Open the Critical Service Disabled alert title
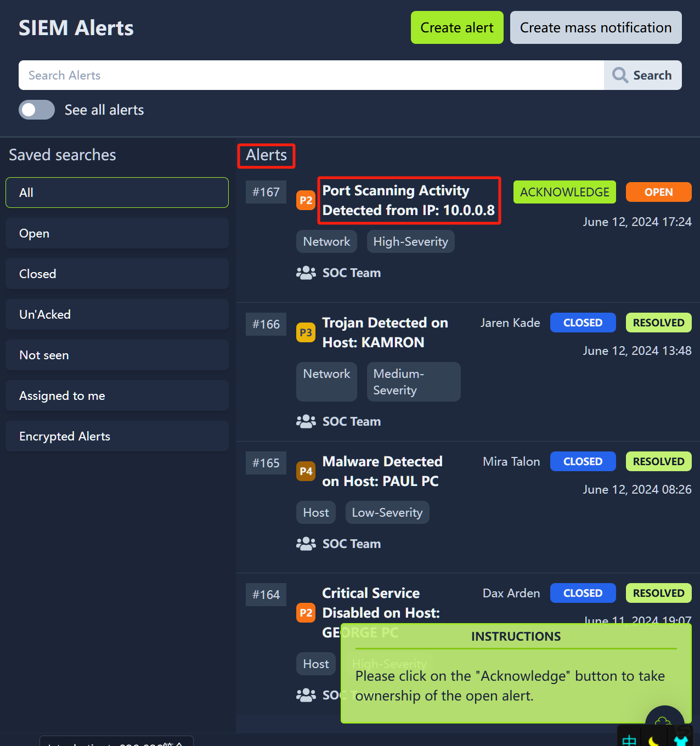 coord(381,613)
